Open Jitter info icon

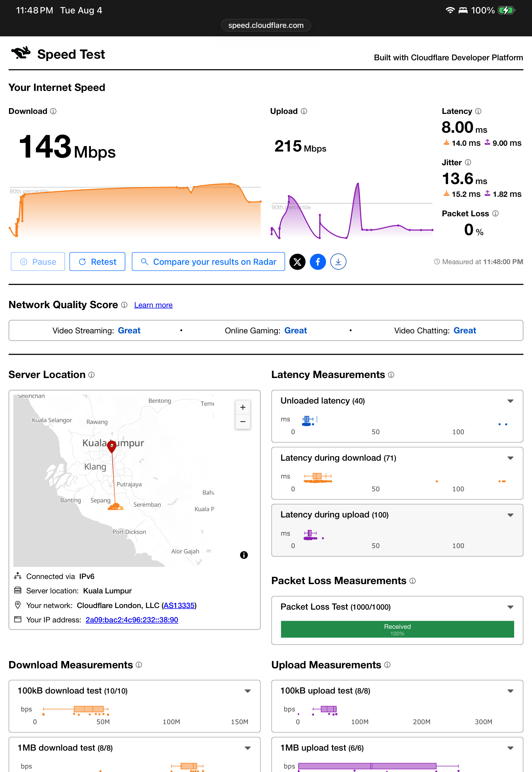pos(468,162)
